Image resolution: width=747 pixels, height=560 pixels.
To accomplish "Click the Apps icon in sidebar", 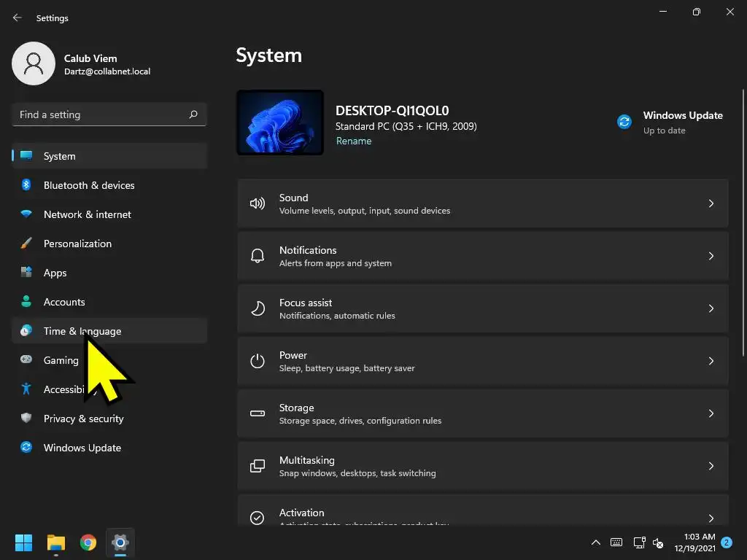I will coord(26,273).
